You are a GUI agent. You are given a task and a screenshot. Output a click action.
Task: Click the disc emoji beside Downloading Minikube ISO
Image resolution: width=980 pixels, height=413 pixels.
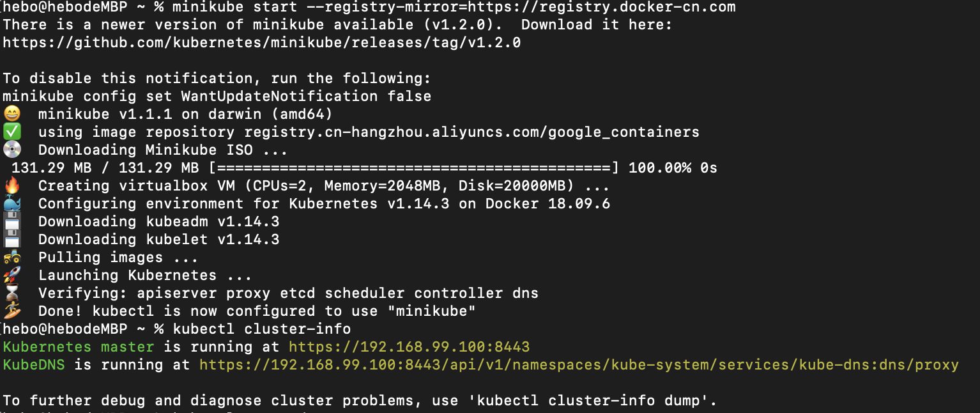point(12,150)
